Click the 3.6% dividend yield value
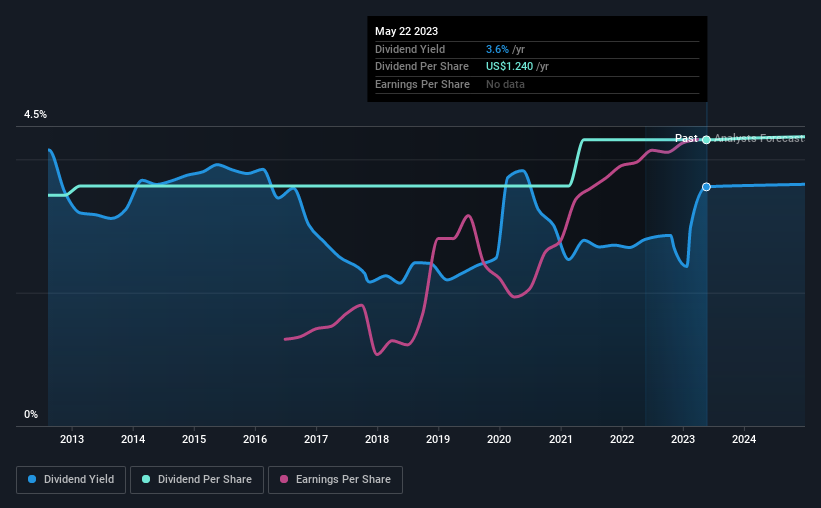821x508 pixels. tap(497, 49)
